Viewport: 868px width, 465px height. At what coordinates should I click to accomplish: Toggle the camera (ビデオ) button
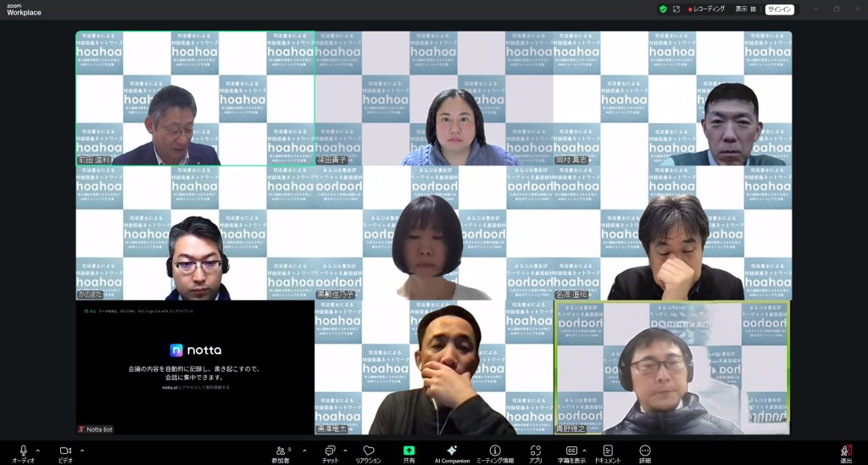[64, 451]
